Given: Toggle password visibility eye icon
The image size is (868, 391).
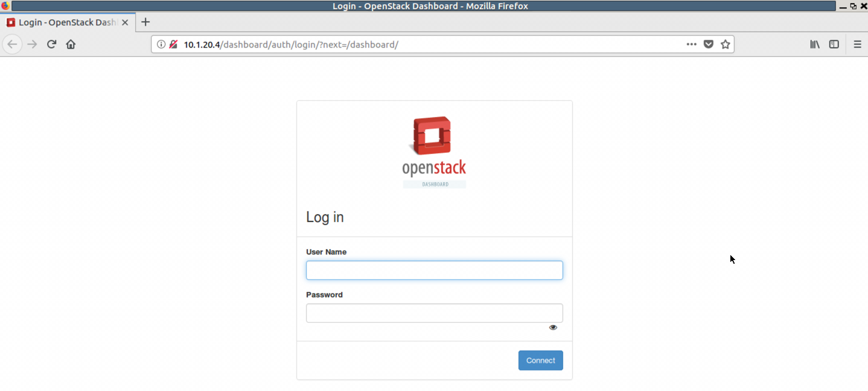Looking at the screenshot, I should point(553,328).
